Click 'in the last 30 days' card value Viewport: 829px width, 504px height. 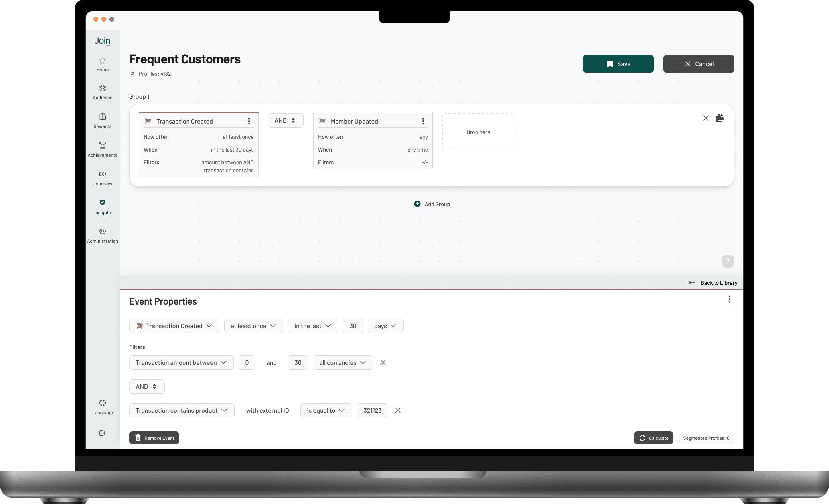(232, 150)
